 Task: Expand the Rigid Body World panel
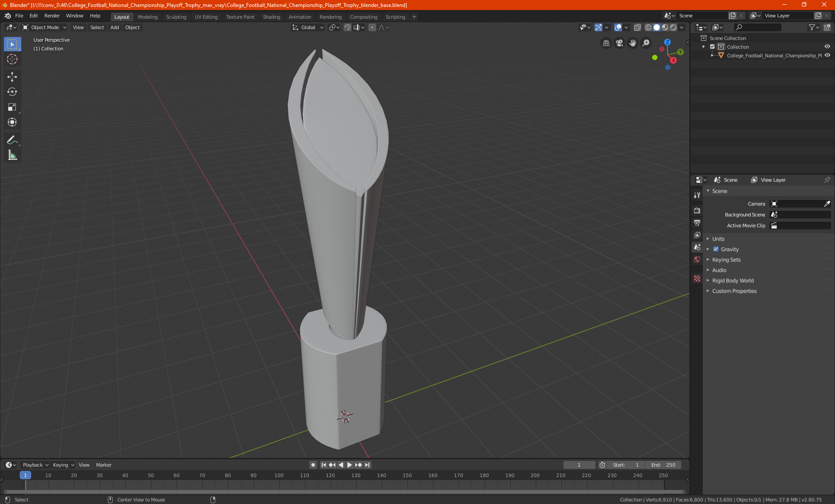pos(733,281)
